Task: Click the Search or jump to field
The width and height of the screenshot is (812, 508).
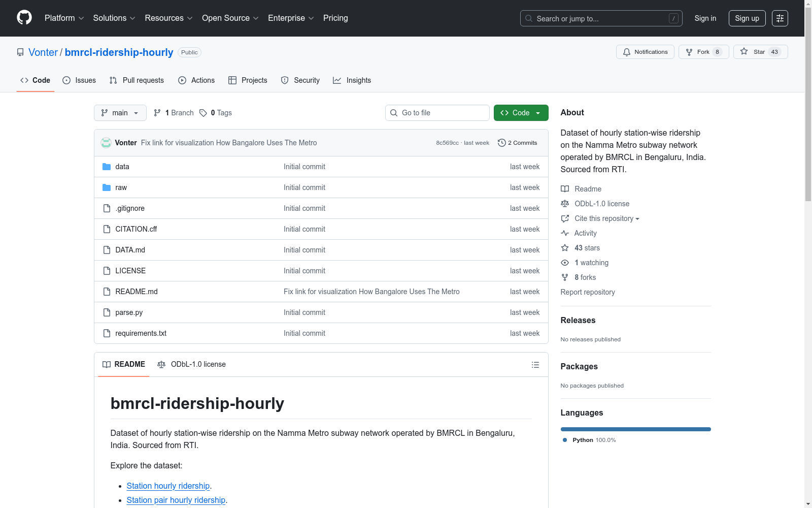Action: tap(601, 18)
